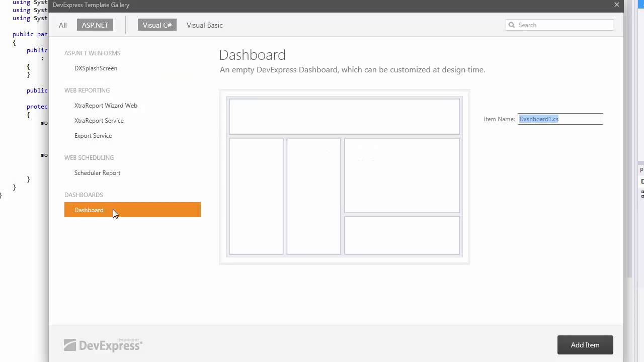
Task: Switch to Visual Basic language
Action: [205, 25]
